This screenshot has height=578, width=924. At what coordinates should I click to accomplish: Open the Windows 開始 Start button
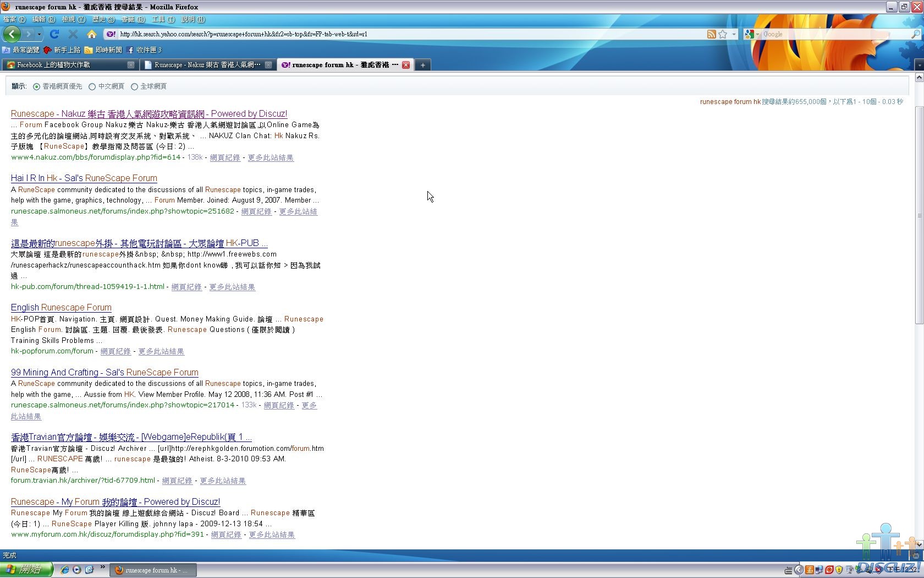coord(26,570)
